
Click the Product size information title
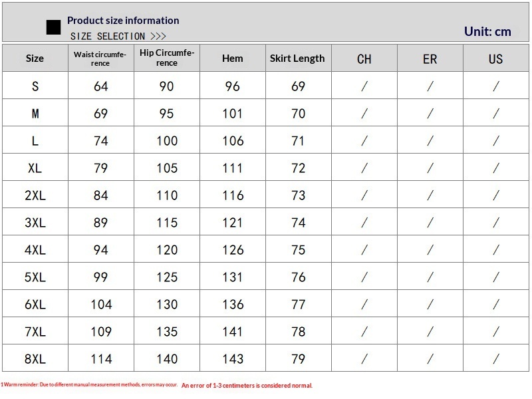pyautogui.click(x=123, y=21)
